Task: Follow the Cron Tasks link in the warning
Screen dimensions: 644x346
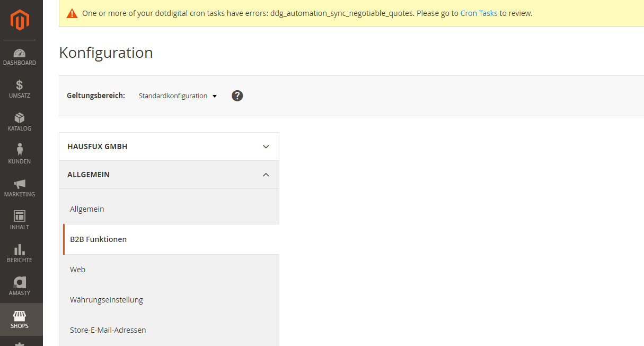Action: [x=479, y=13]
